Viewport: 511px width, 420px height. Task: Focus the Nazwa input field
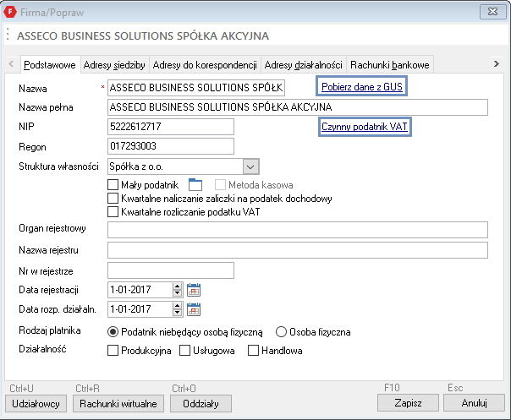196,88
